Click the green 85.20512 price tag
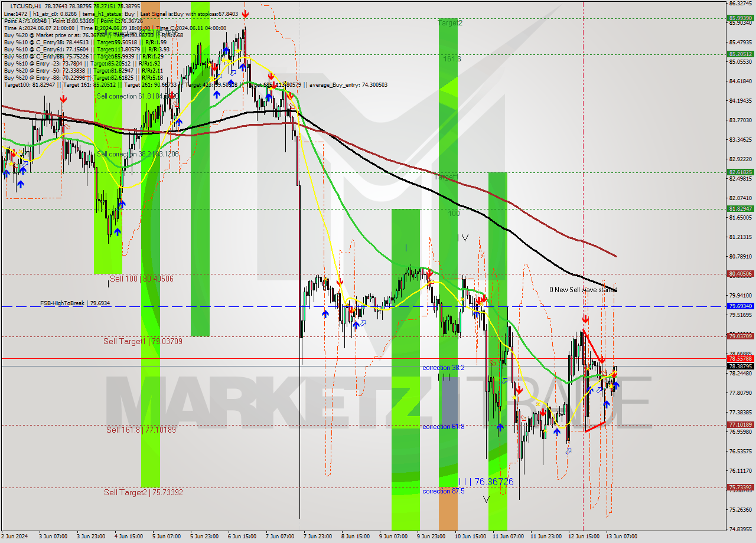Screen dimensions: 756x543 [x=741, y=54]
